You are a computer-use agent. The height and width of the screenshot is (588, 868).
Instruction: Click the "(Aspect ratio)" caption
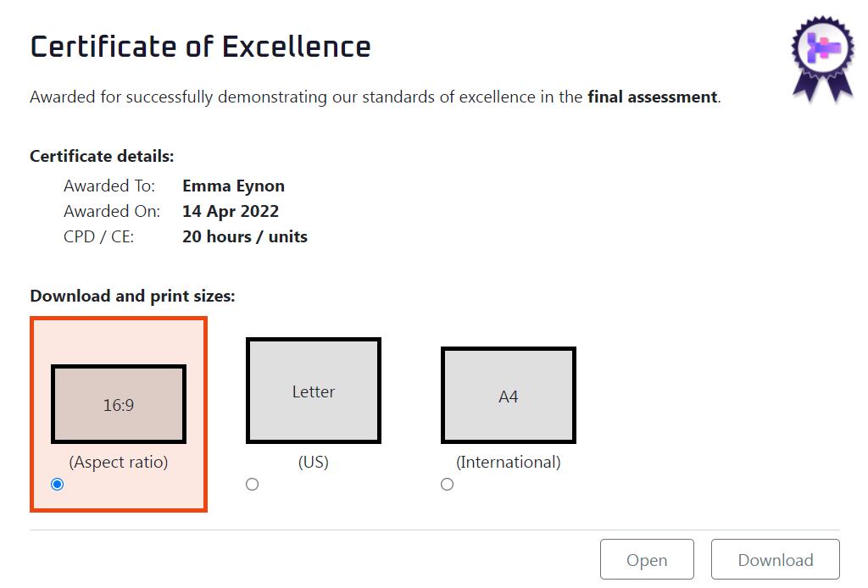tap(119, 463)
